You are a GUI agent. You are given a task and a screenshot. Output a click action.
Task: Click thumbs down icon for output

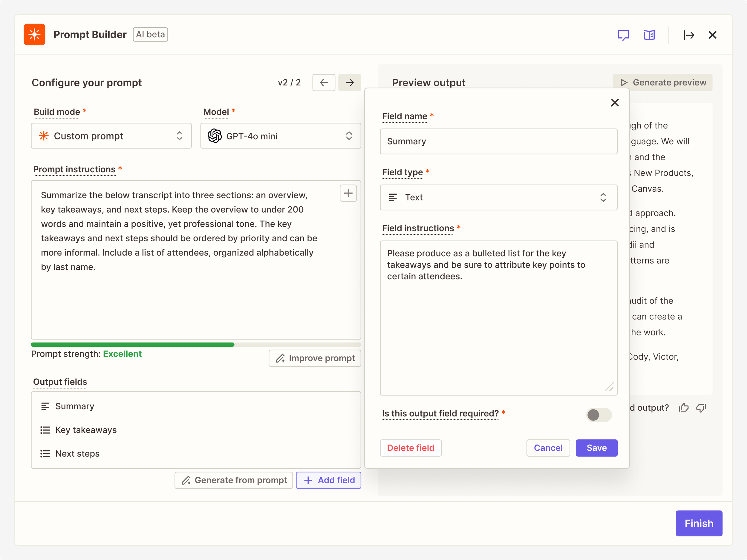701,408
